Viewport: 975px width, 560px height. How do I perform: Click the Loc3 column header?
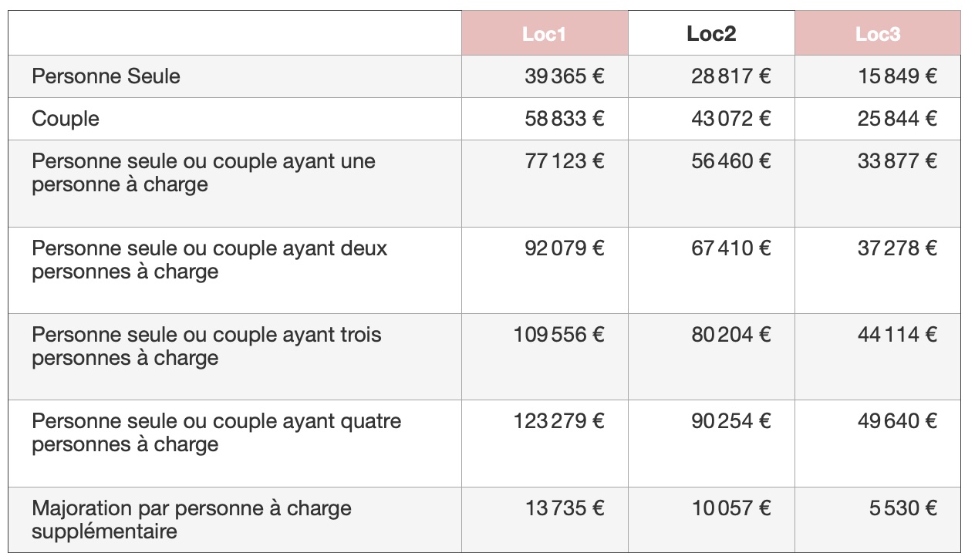point(878,33)
